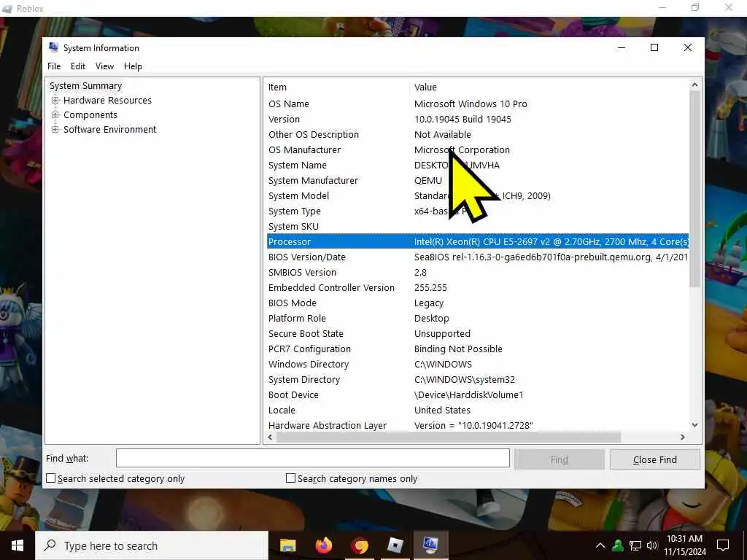The height and width of the screenshot is (560, 747).
Task: Open File Explorer from the taskbar
Action: 287,545
